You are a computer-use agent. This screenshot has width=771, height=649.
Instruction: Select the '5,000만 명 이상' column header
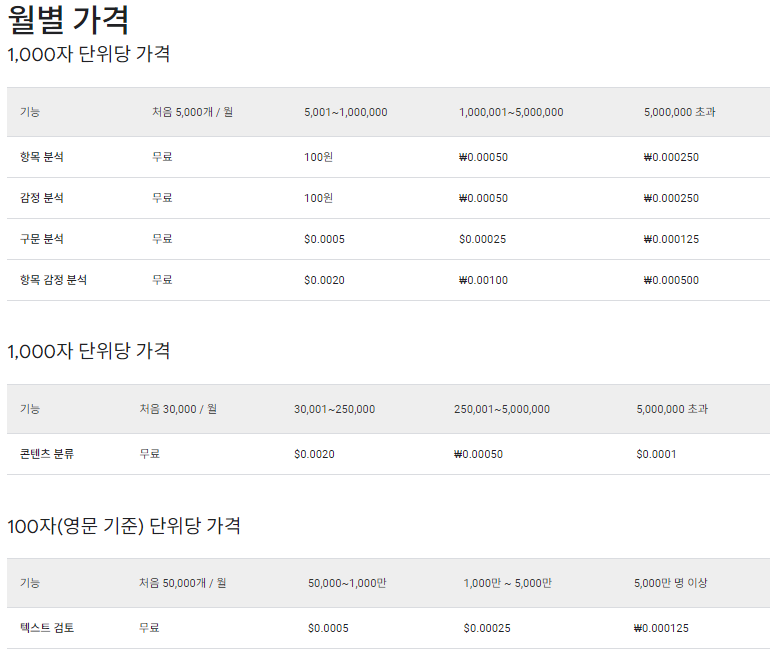[670, 583]
